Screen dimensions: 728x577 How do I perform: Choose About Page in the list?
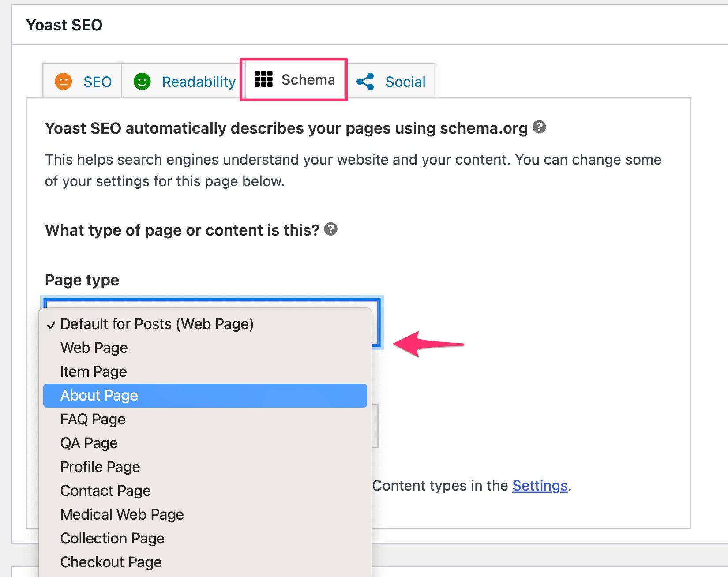(205, 396)
